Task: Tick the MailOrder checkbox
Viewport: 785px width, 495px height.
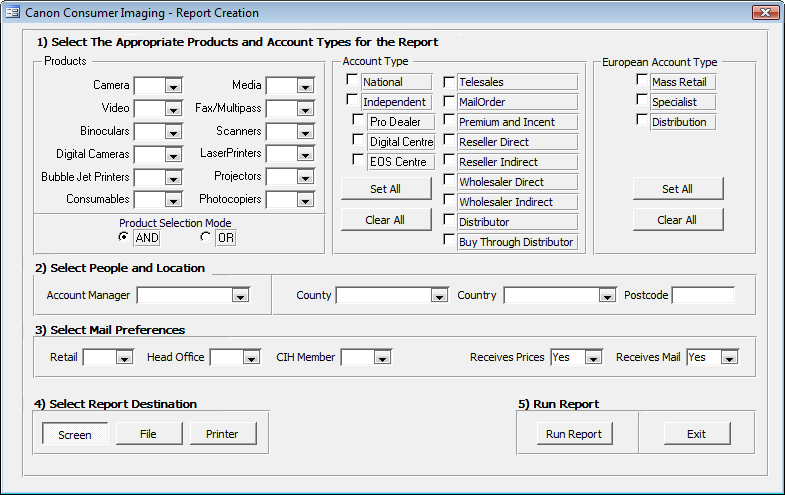Action: [449, 101]
